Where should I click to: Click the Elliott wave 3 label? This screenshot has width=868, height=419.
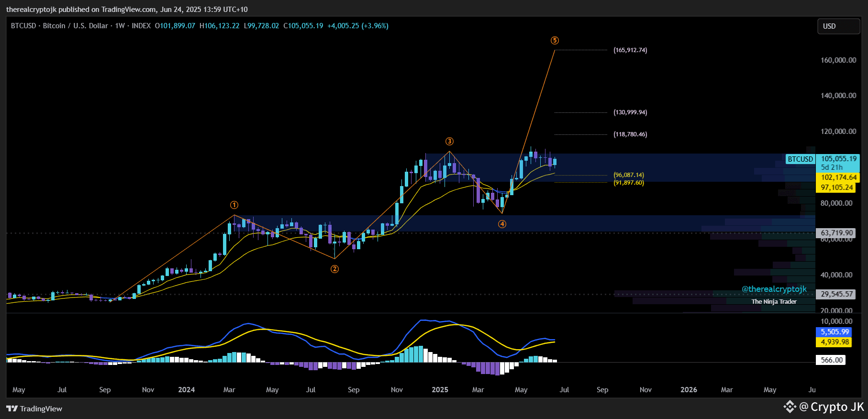point(449,142)
